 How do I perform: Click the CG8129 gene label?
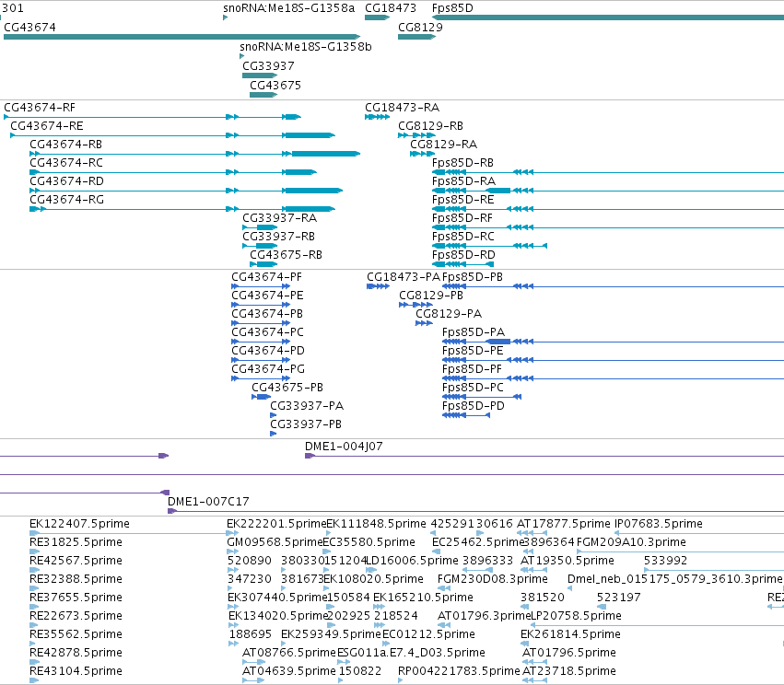tap(420, 28)
